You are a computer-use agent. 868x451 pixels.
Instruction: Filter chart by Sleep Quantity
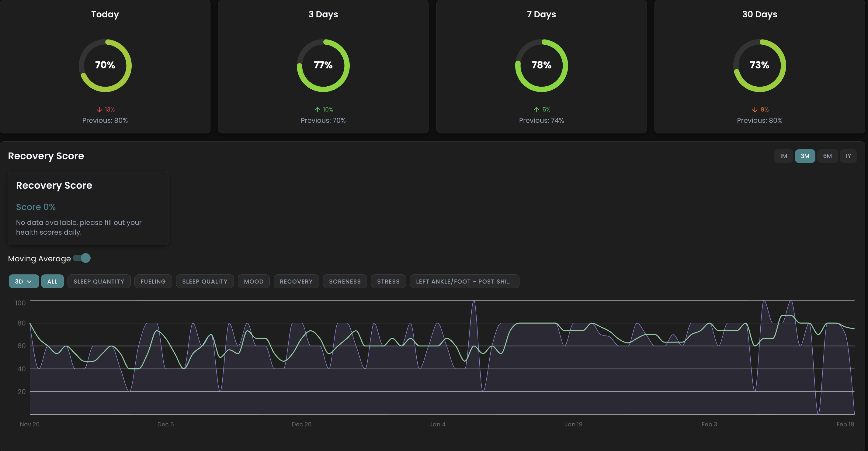click(99, 282)
